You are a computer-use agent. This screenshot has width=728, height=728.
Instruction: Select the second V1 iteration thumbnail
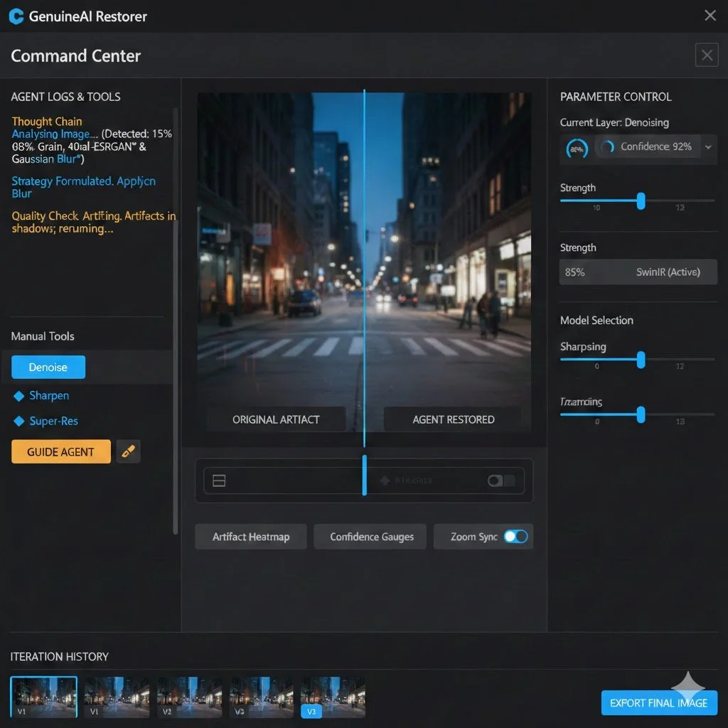tap(117, 697)
